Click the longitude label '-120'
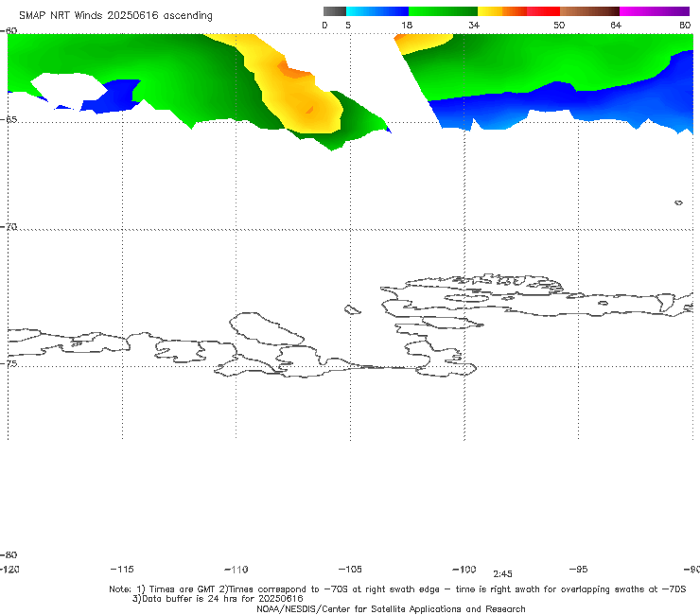The width and height of the screenshot is (700, 615). click(x=9, y=569)
